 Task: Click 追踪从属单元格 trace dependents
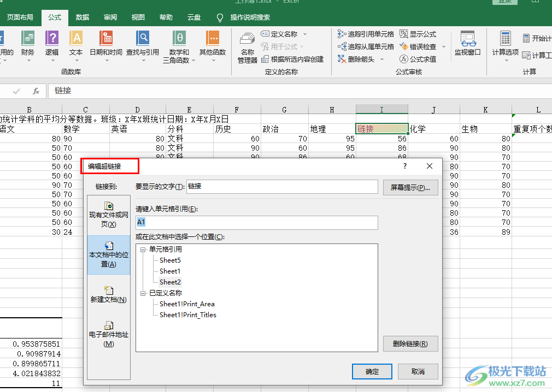click(366, 46)
